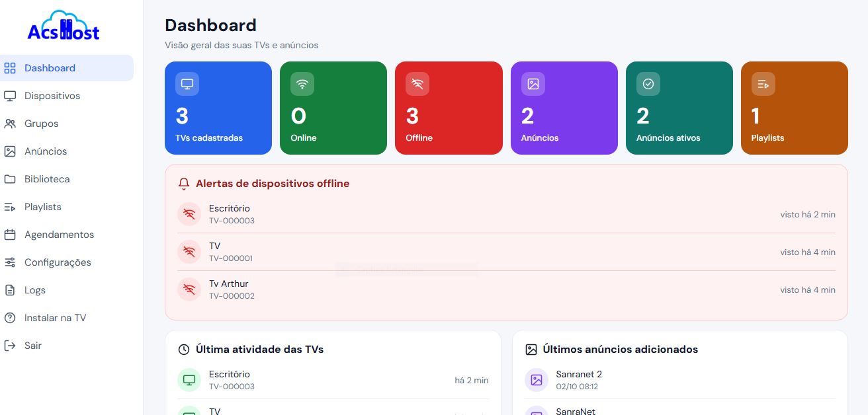868x415 pixels.
Task: Click the image icon beside Últimos anúncios adicionados
Action: pos(531,350)
